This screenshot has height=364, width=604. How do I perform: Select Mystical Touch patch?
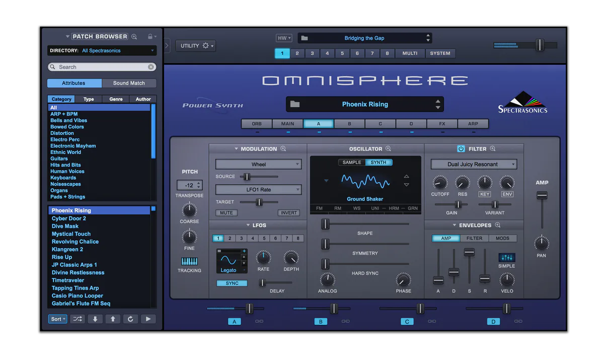pyautogui.click(x=71, y=234)
